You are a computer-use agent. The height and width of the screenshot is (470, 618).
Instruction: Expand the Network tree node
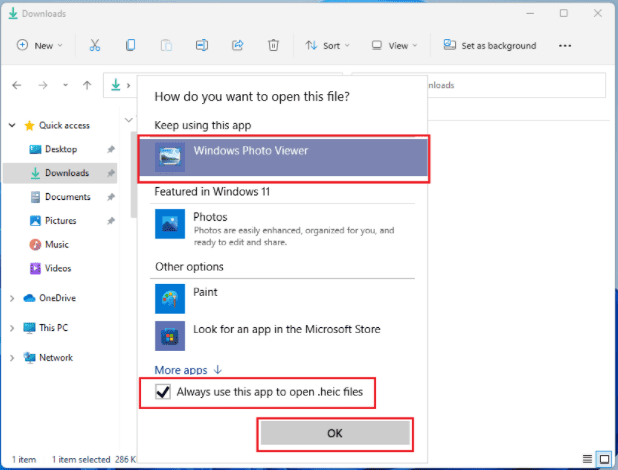12,358
